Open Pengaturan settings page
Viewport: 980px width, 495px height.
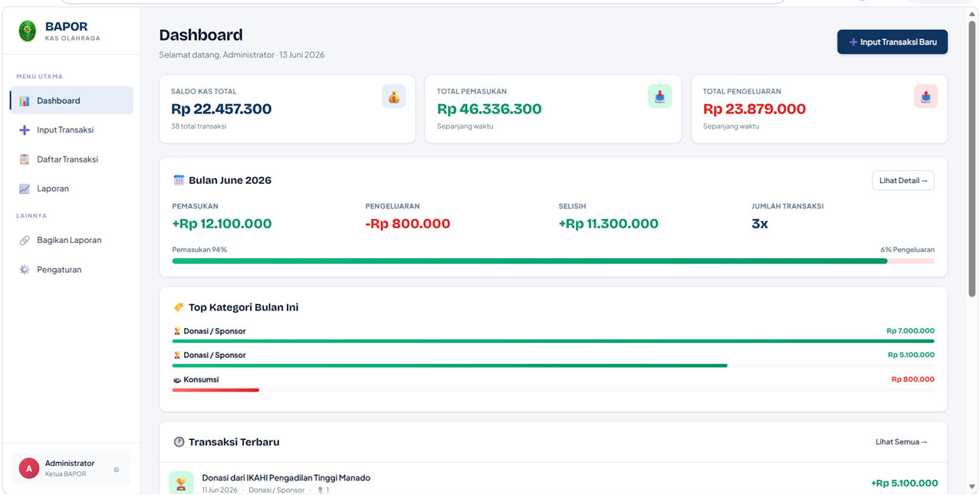(71, 270)
